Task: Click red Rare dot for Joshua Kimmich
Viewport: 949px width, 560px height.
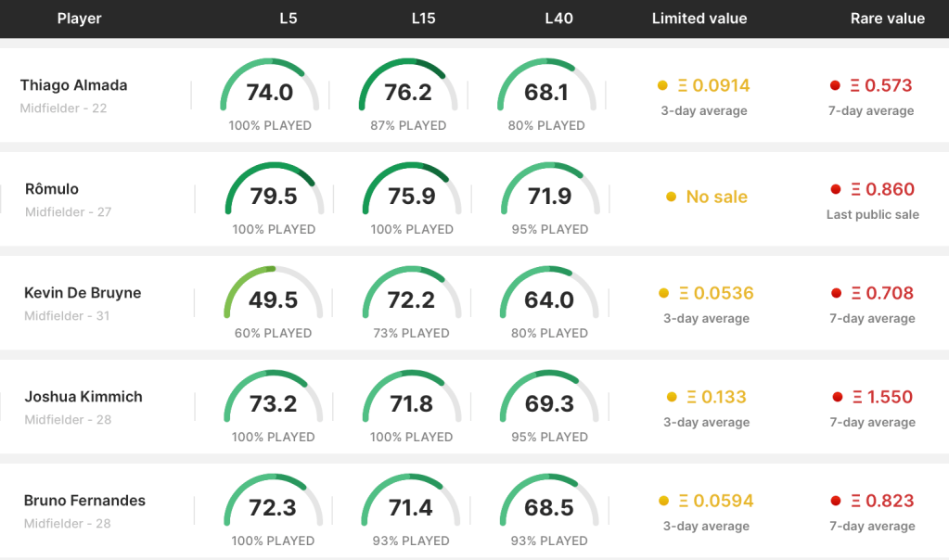Action: click(836, 397)
